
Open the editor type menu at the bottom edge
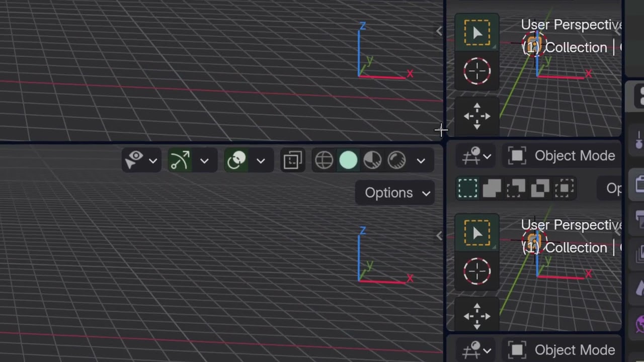pyautogui.click(x=476, y=350)
